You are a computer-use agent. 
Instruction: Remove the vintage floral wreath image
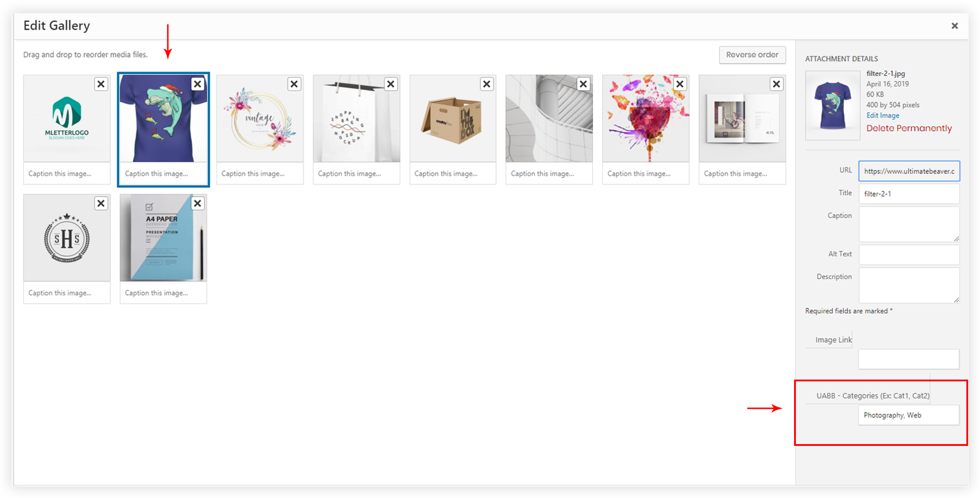[294, 84]
